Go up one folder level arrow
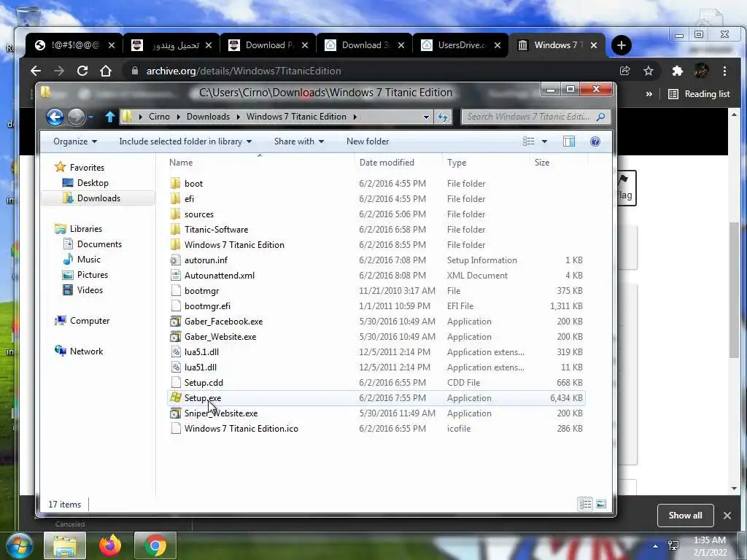Viewport: 747px width, 560px height. point(109,117)
